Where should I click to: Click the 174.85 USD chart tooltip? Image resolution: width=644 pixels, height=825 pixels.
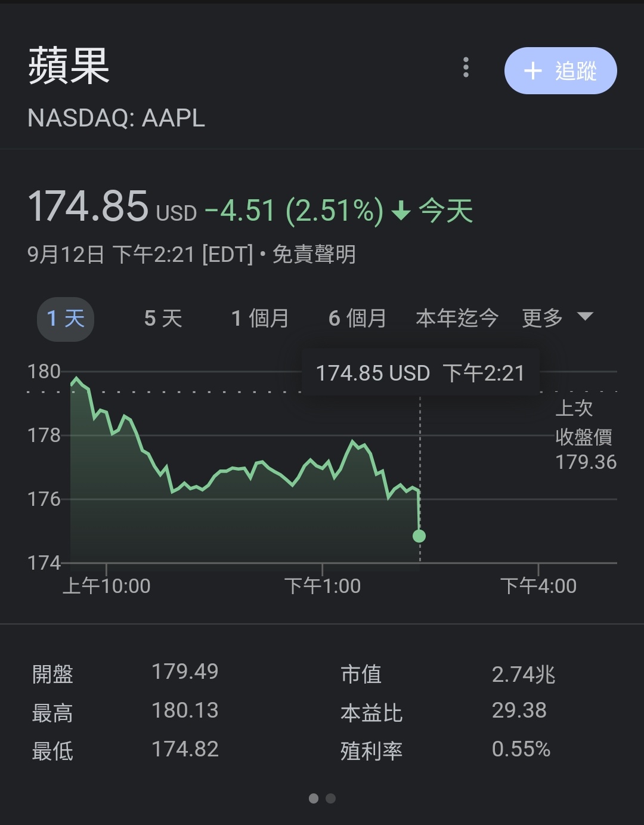tap(420, 373)
